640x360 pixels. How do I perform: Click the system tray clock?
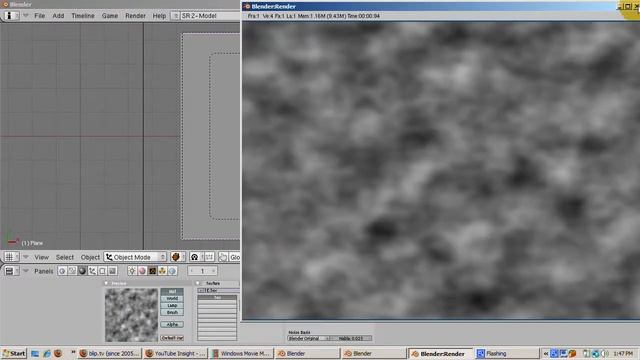point(623,353)
